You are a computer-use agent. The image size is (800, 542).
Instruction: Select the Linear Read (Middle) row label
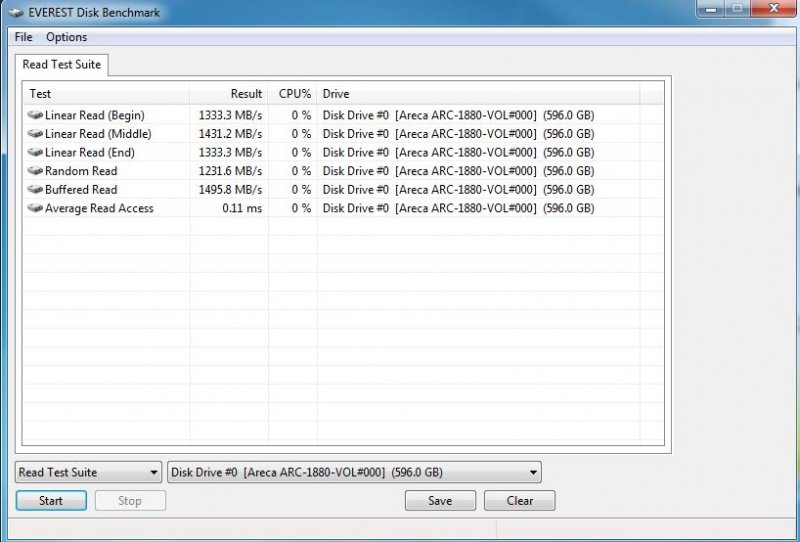(98, 134)
